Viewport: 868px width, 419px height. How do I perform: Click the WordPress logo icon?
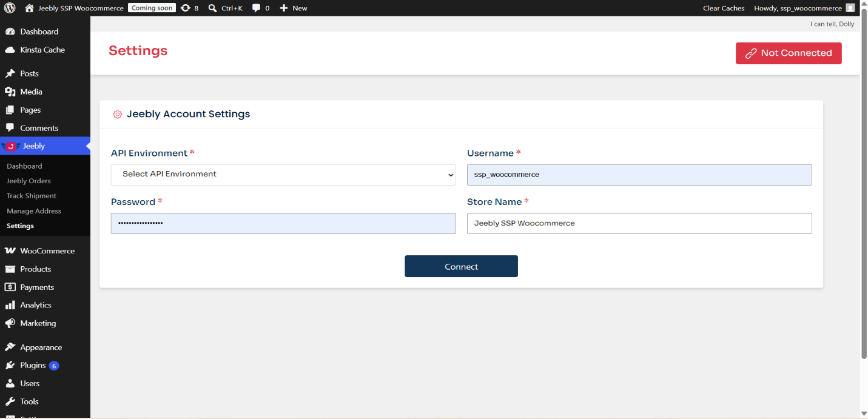click(x=10, y=8)
